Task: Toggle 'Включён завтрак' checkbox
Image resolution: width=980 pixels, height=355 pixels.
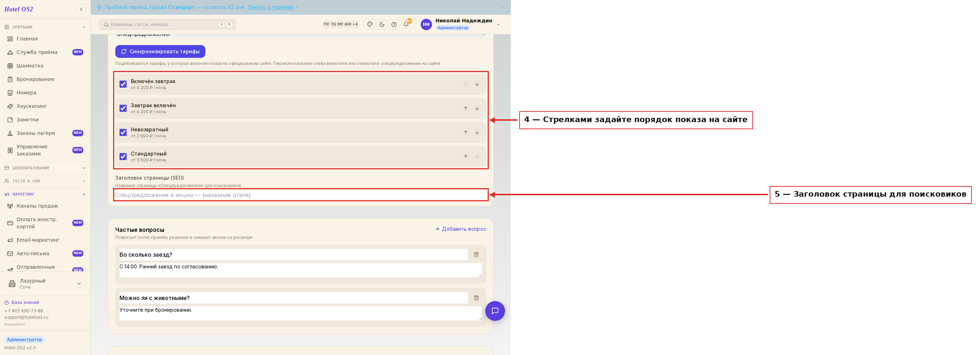Action: coord(123,84)
